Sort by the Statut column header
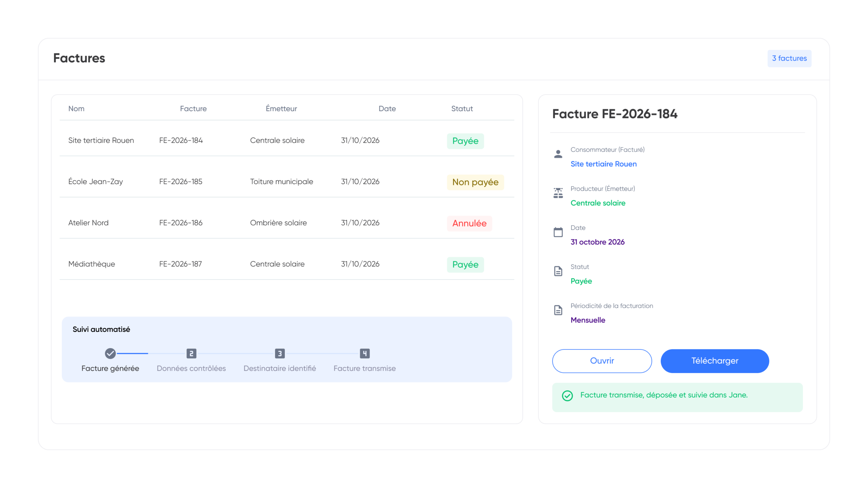Screen dimensions: 868x488 pos(462,108)
